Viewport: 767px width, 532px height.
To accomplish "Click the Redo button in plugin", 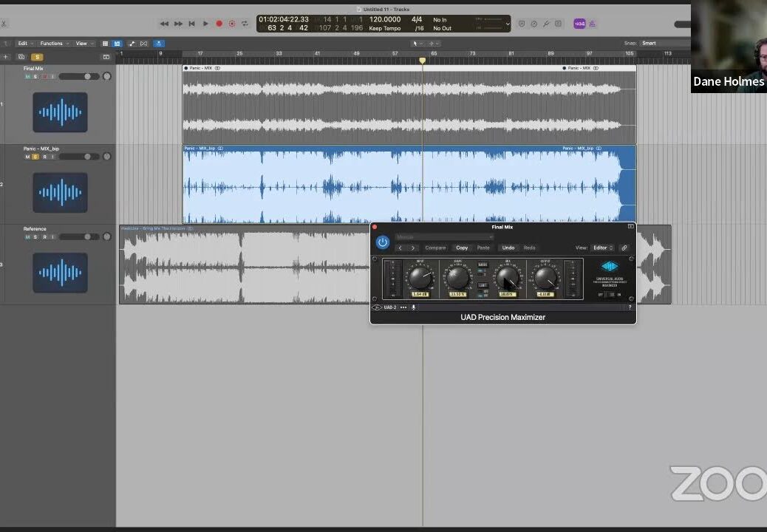I will [529, 248].
